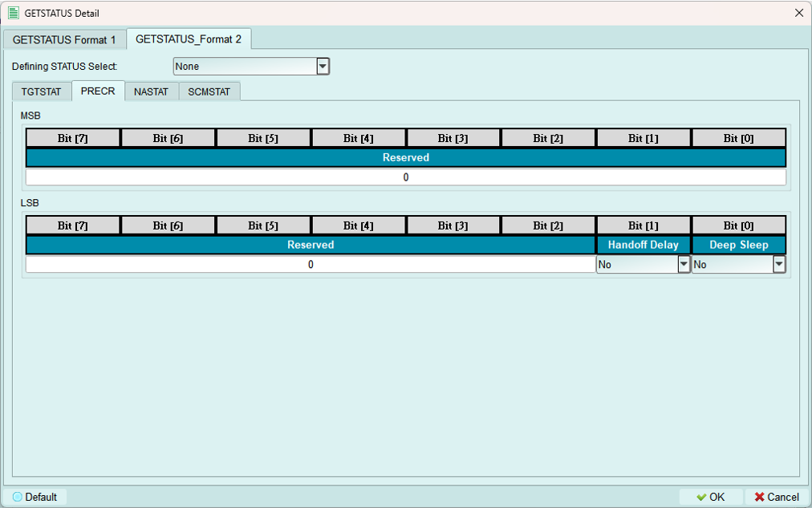Click LSB Bit [2] header cell
The width and height of the screenshot is (812, 508).
(x=548, y=226)
